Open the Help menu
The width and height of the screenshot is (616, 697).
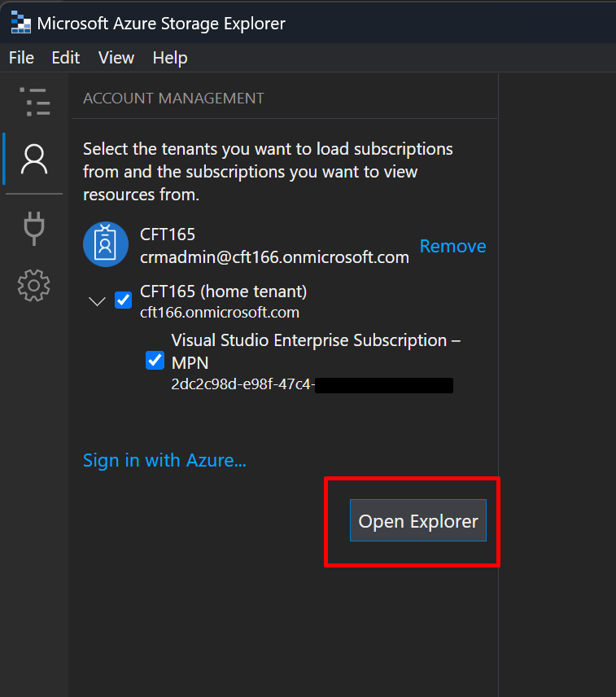pyautogui.click(x=170, y=58)
